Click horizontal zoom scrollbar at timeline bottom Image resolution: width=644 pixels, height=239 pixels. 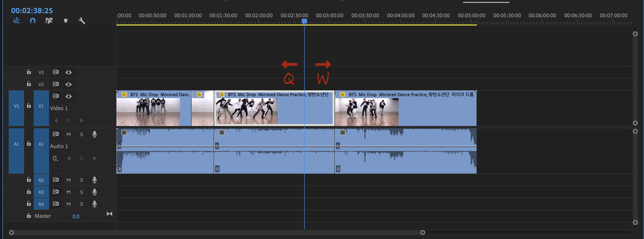pyautogui.click(x=217, y=233)
